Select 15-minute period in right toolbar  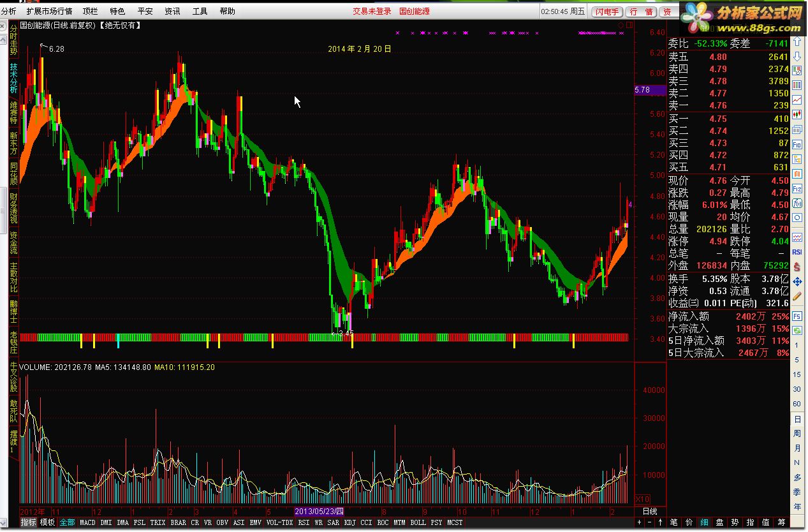[797, 375]
